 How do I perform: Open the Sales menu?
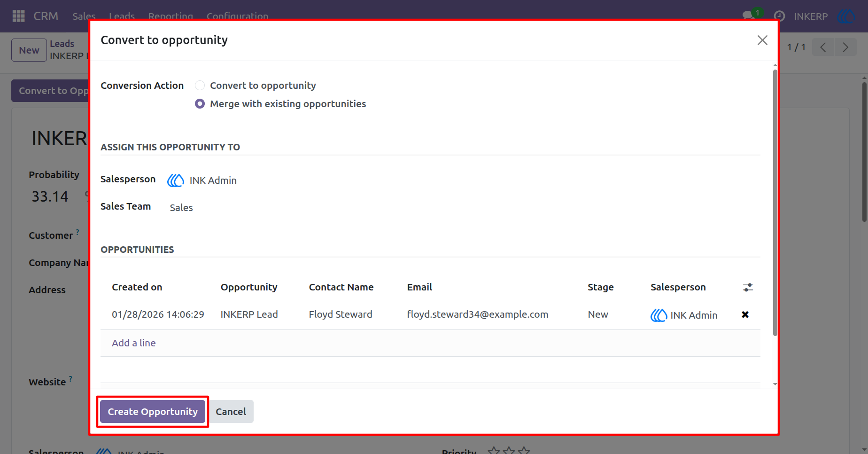[x=84, y=16]
